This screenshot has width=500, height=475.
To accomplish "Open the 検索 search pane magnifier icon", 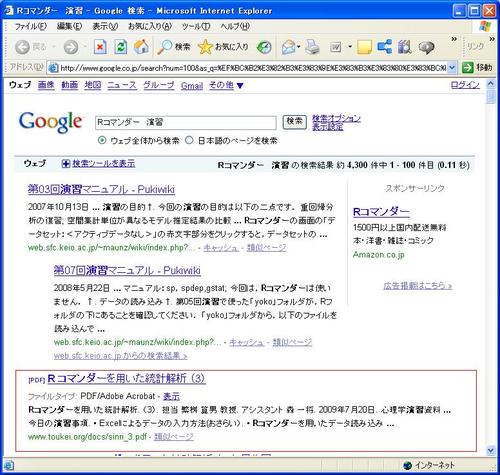I will pyautogui.click(x=165, y=47).
